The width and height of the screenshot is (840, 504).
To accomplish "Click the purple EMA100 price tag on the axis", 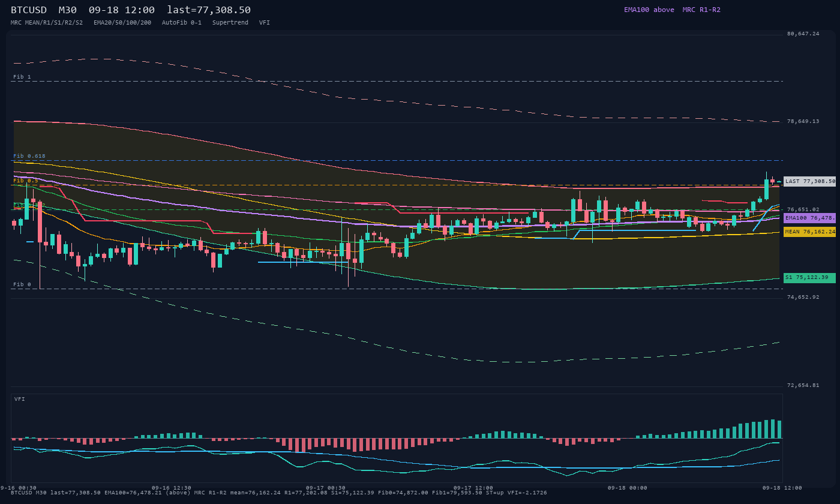I will tap(810, 218).
